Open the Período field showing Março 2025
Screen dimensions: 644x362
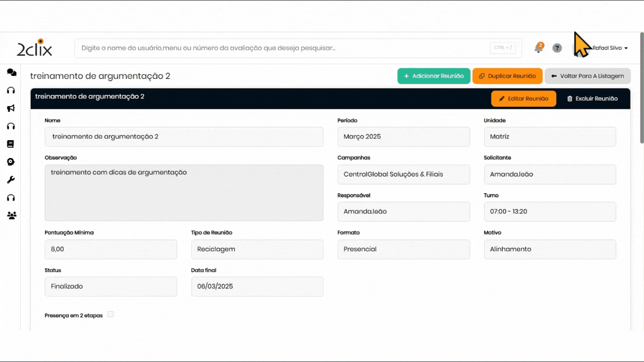[x=404, y=137]
